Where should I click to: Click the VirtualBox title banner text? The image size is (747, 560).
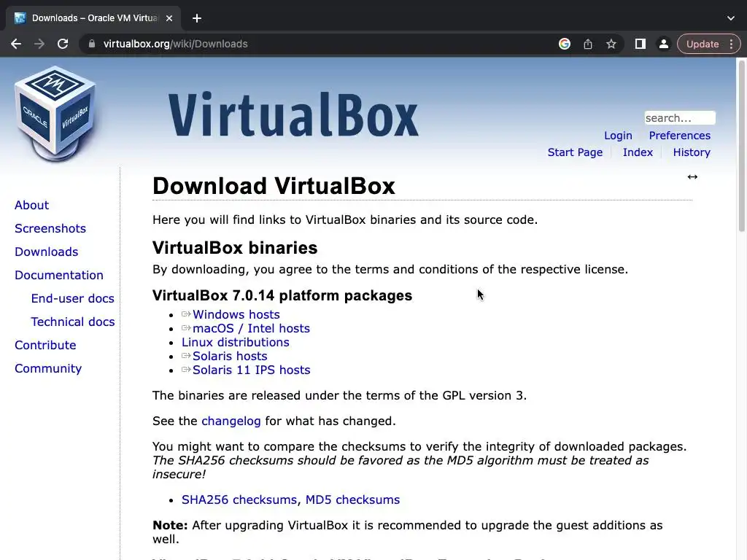click(293, 116)
